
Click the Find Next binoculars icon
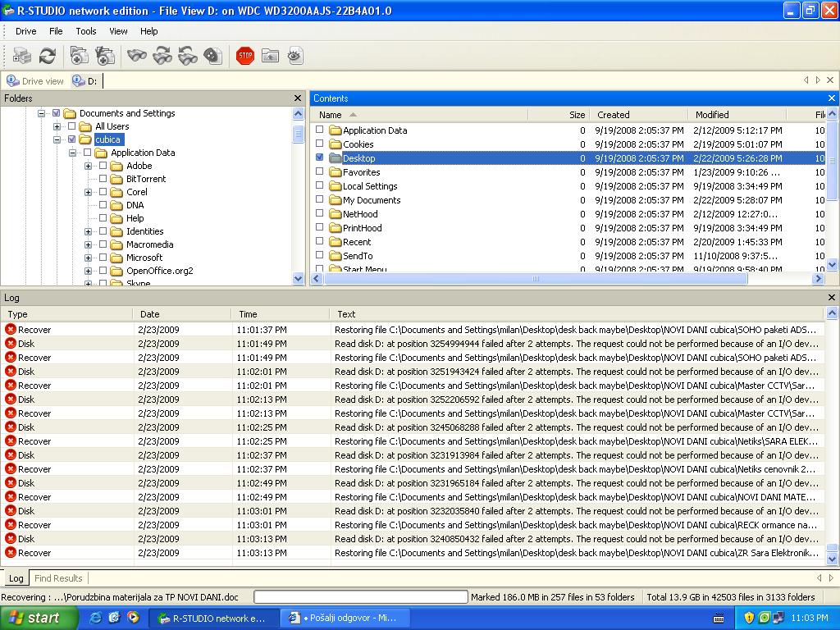pyautogui.click(x=162, y=56)
